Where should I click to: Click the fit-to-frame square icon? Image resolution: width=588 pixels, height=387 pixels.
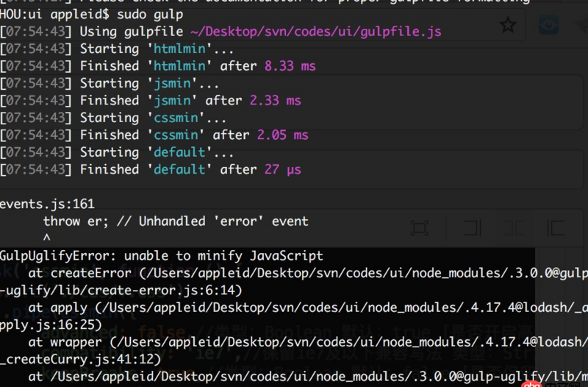(419, 228)
